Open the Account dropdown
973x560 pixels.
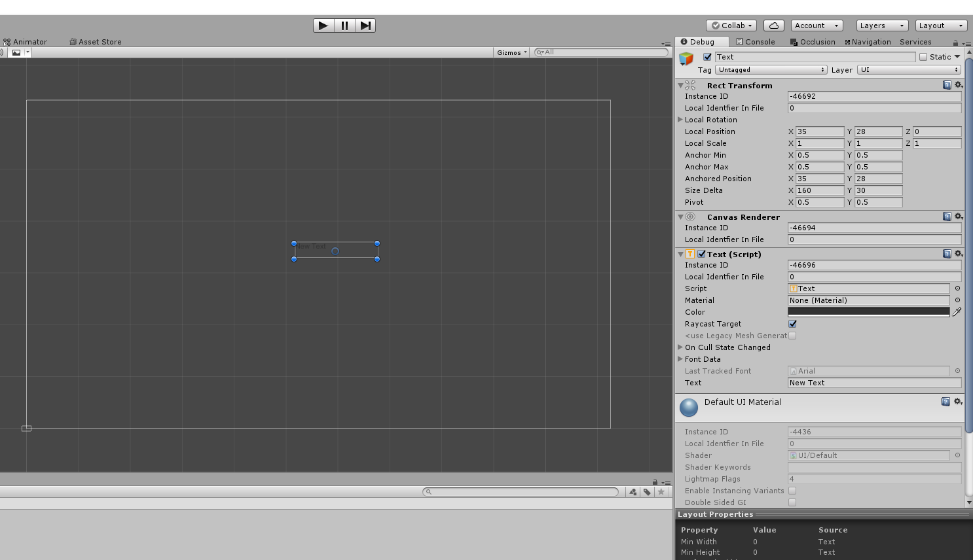tap(817, 26)
